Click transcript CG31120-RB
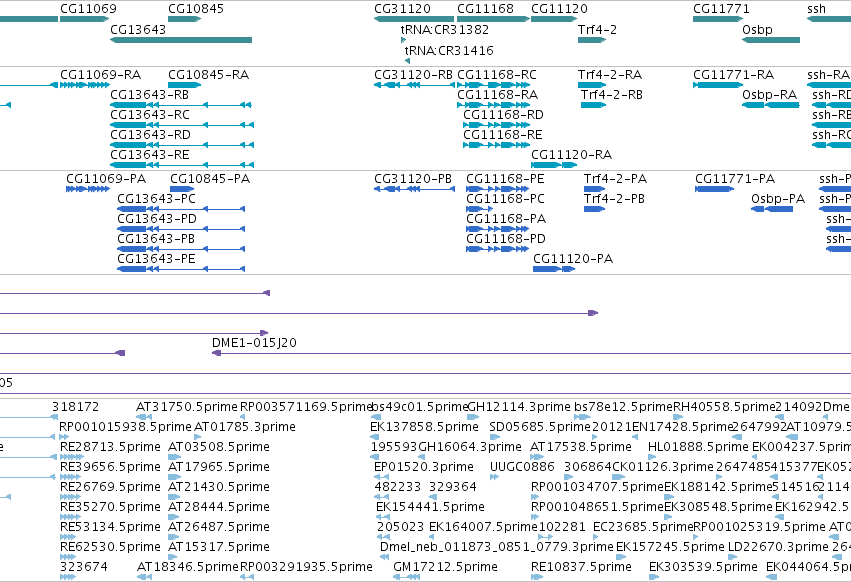Image resolution: width=851 pixels, height=582 pixels. (413, 74)
